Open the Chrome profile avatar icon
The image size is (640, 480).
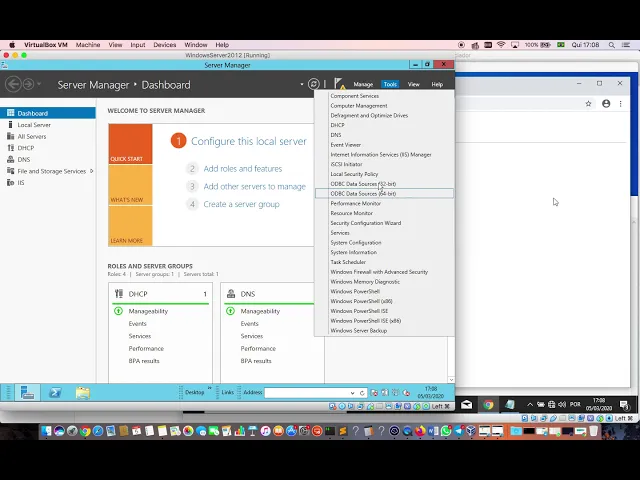pyautogui.click(x=606, y=104)
